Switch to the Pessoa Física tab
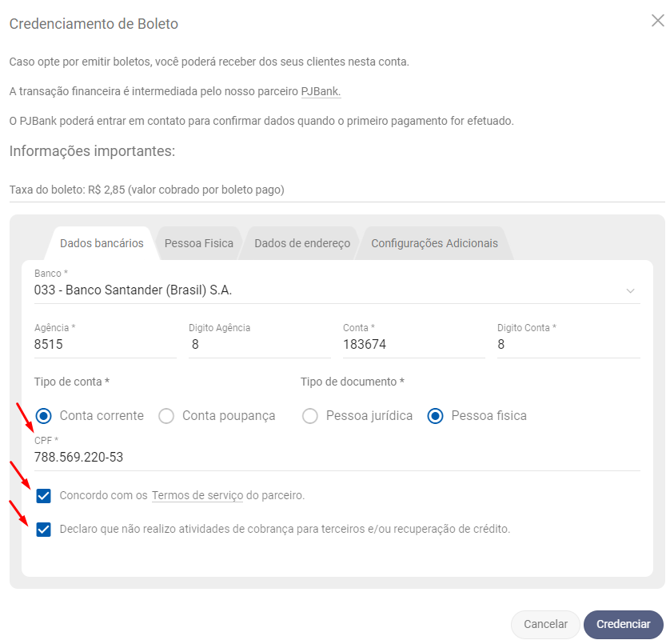 198,243
